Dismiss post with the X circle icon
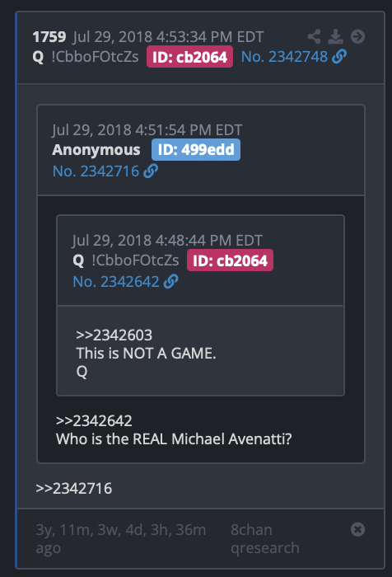 pos(357,529)
